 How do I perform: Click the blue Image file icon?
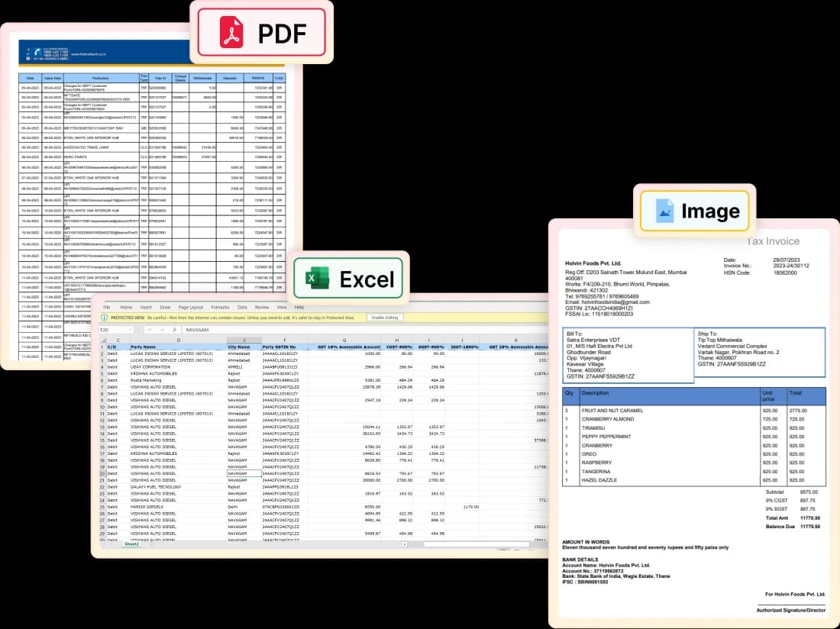pos(665,211)
